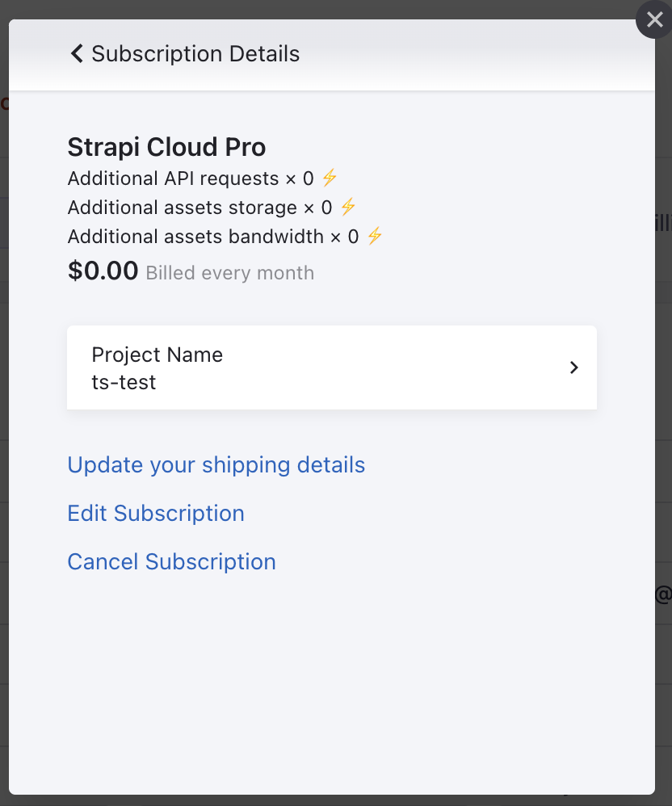Image resolution: width=672 pixels, height=806 pixels.
Task: Click the ts-test project value
Action: click(x=124, y=382)
